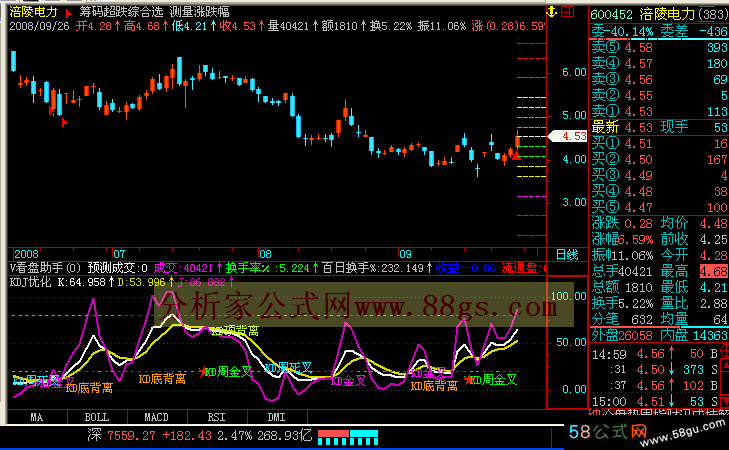Select the 卖⑤ 4.58 ask row
Viewport: 729px width, 450px height.
(659, 47)
